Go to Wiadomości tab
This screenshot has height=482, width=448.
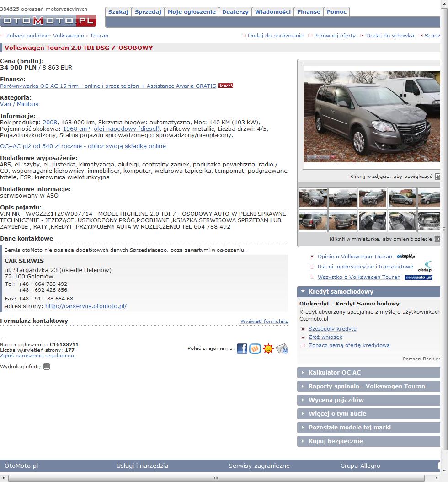click(273, 12)
